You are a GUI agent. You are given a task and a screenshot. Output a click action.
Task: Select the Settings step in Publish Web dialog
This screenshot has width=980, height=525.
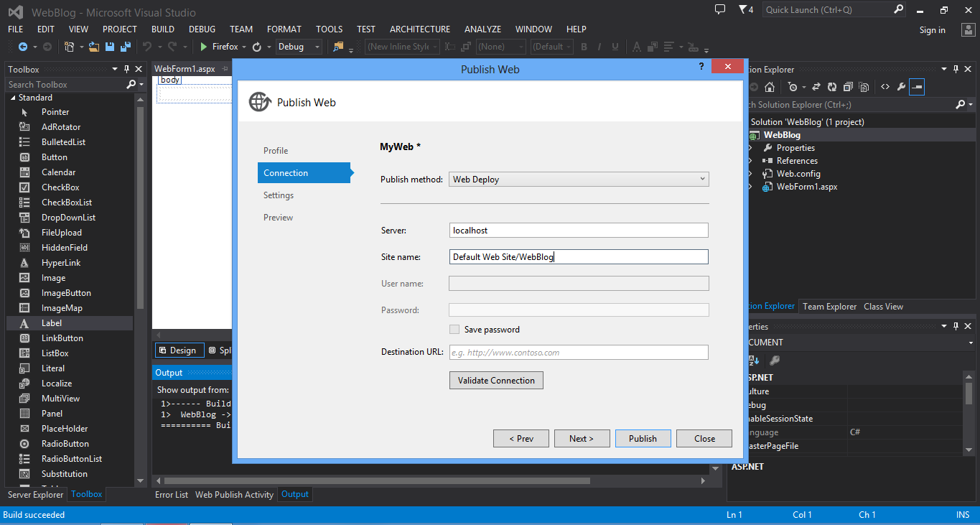tap(279, 195)
